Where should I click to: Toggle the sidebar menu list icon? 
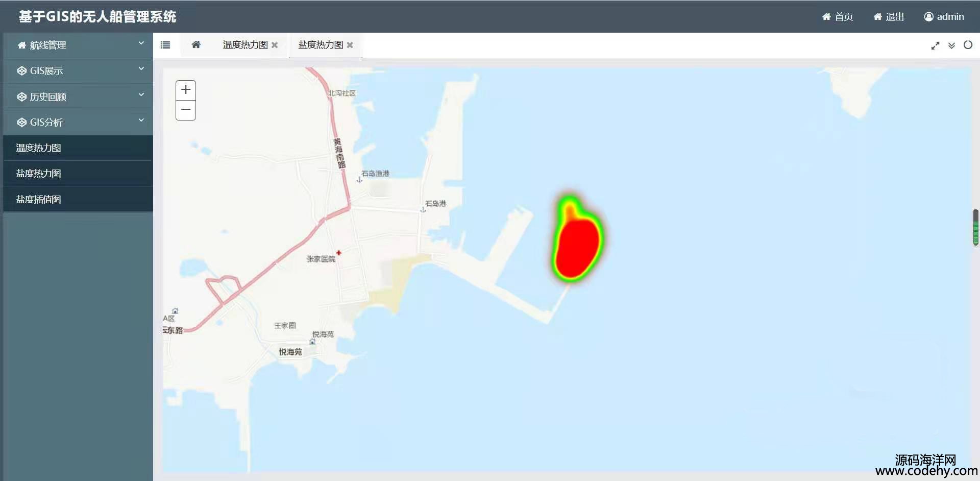point(165,45)
